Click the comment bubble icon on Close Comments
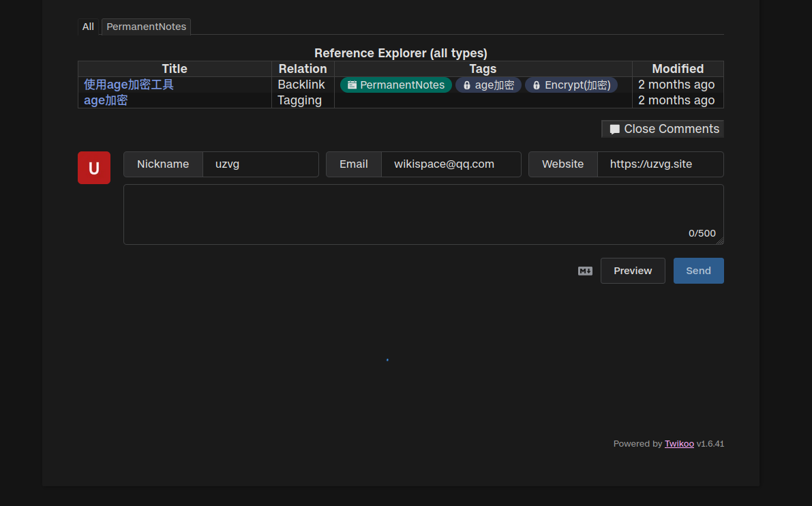Screen dimensions: 812x506 (615, 130)
